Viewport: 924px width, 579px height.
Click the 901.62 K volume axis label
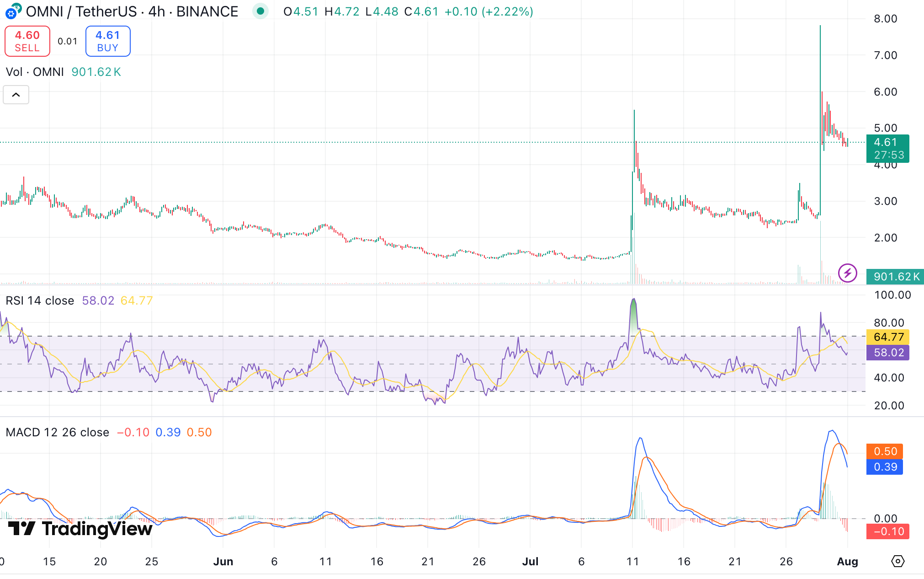coord(895,276)
